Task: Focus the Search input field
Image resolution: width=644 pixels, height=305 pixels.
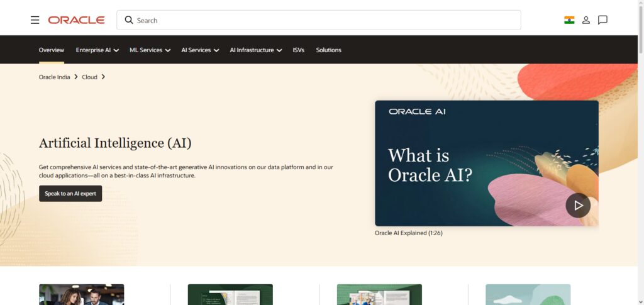Action: point(319,20)
